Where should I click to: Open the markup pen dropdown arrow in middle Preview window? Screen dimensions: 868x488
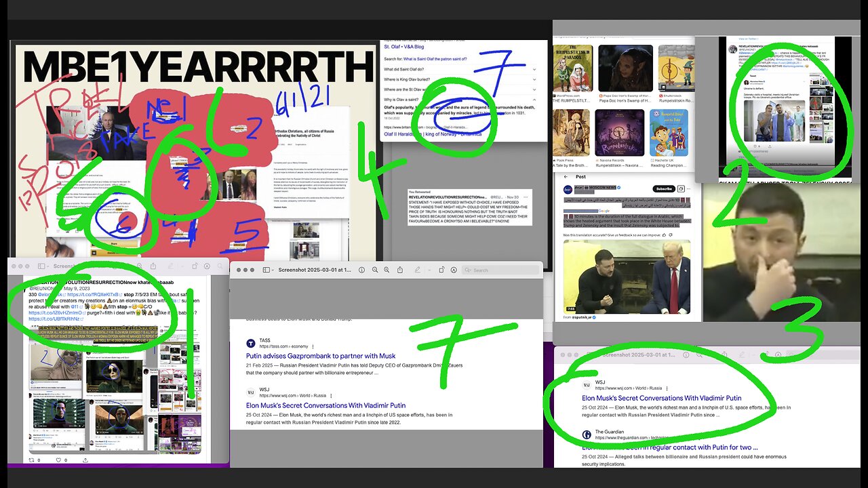tap(429, 270)
